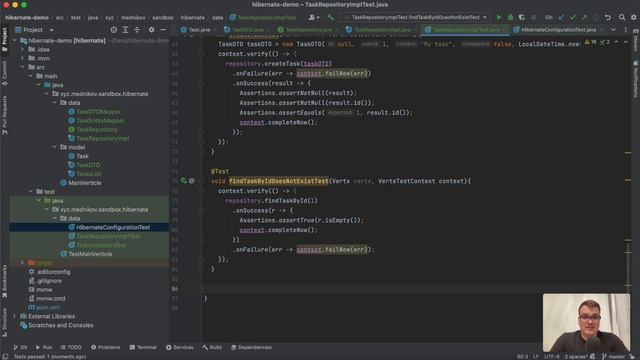Click the build hammer icon in toolbar
640x360 pixels.
[x=331, y=18]
